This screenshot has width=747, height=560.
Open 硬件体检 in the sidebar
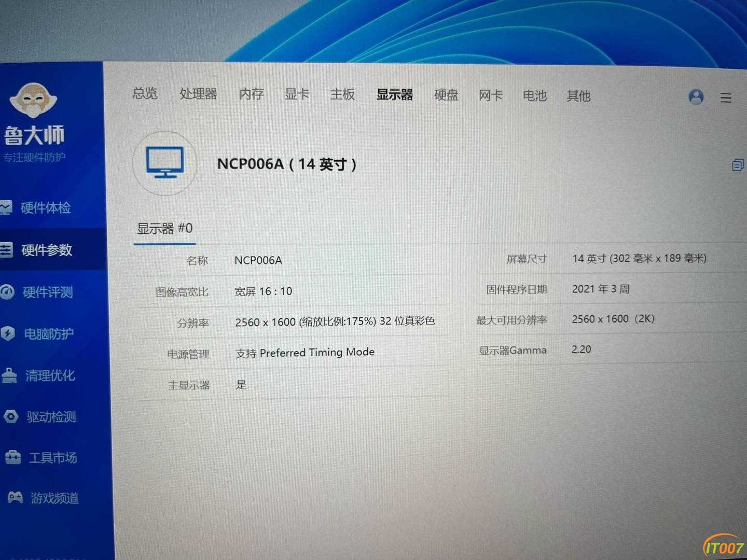(x=46, y=208)
